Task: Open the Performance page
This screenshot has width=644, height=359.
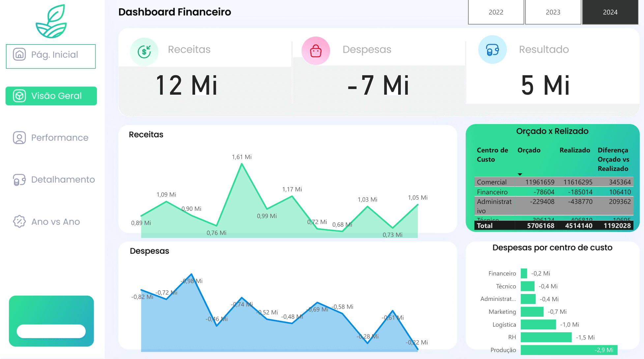Action: 60,138
